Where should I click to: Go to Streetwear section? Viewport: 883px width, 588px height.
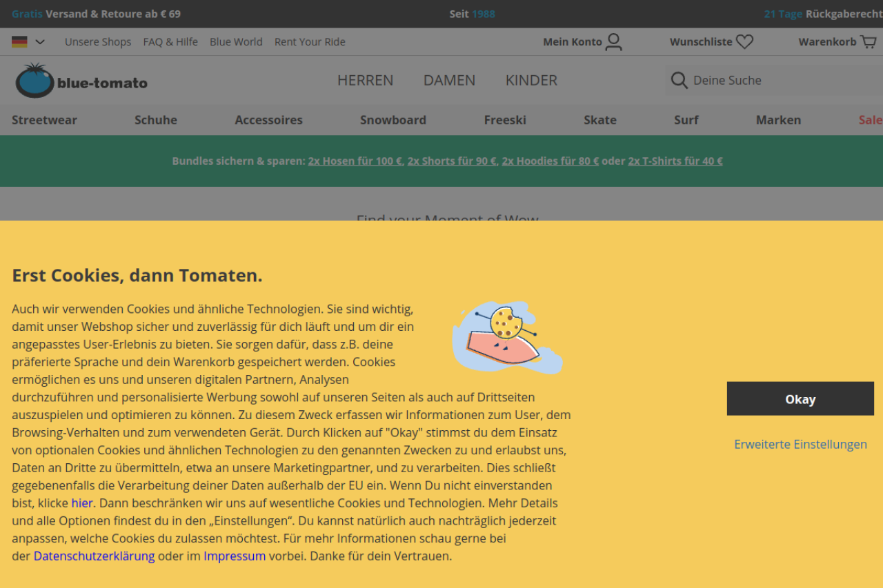click(x=44, y=120)
